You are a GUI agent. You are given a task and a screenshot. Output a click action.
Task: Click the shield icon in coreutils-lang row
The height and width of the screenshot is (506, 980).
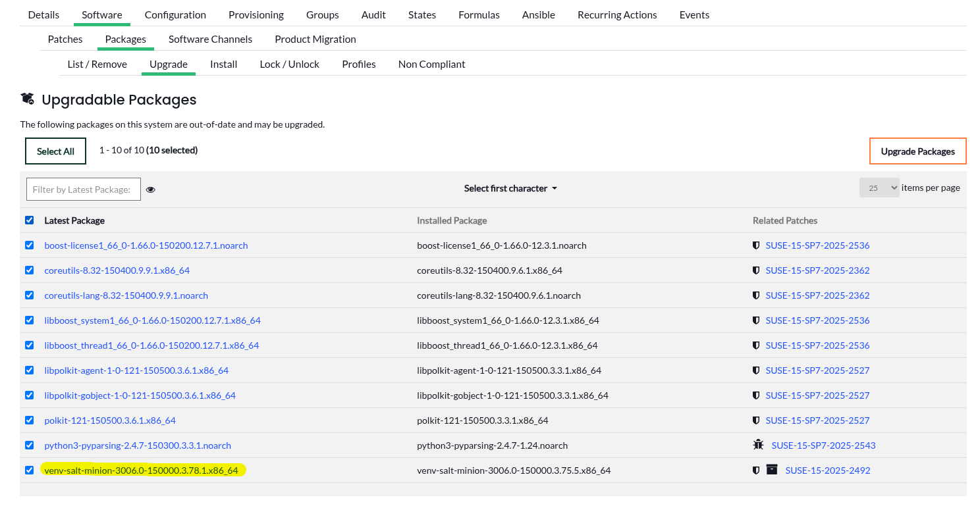click(x=756, y=295)
